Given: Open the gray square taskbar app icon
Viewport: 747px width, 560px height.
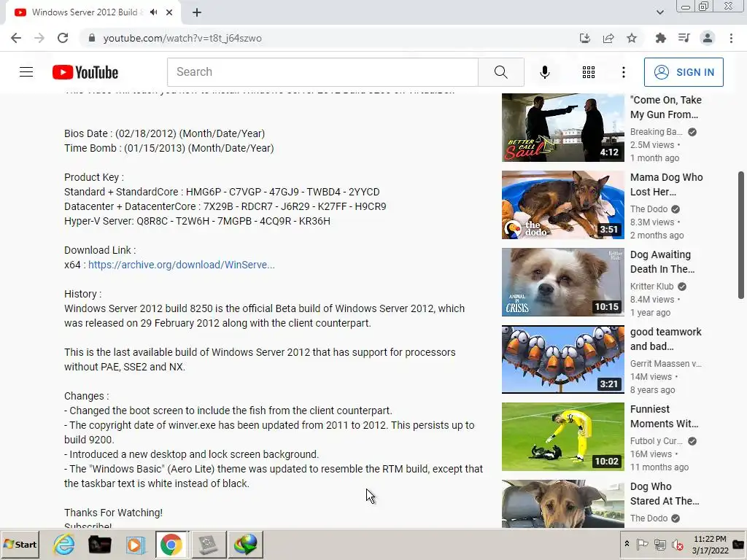Looking at the screenshot, I should 209,544.
